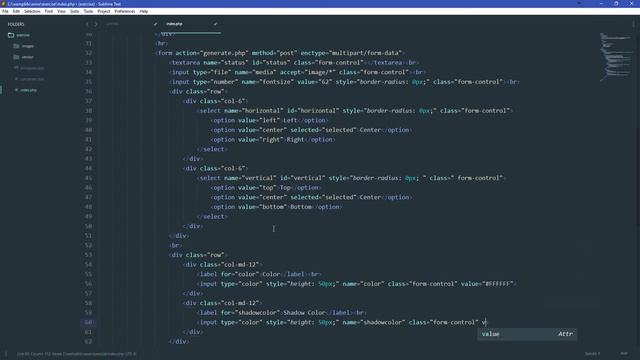Click "Shadow Color" label text on line 59

click(304, 313)
